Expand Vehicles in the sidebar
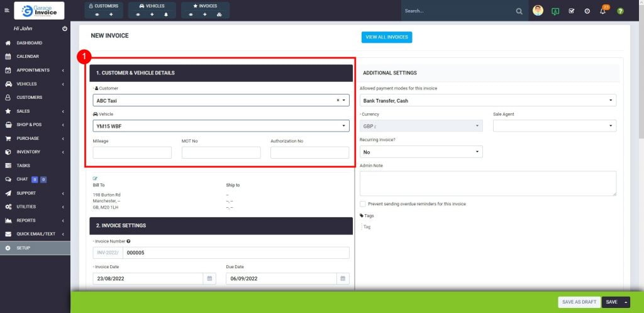The height and width of the screenshot is (313, 644). pyautogui.click(x=35, y=84)
